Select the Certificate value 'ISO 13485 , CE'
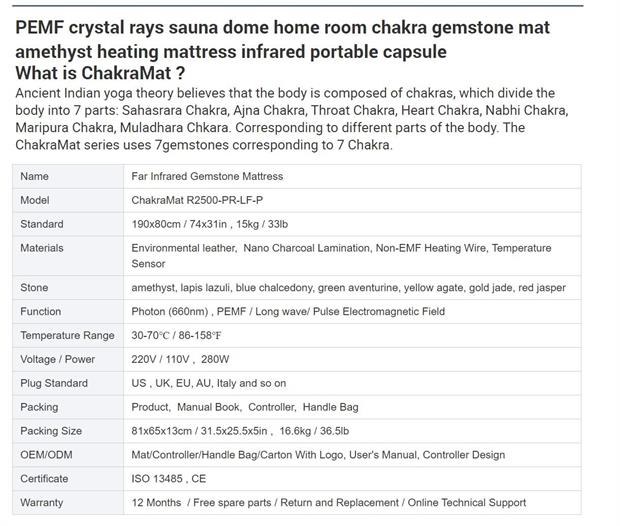 169,479
